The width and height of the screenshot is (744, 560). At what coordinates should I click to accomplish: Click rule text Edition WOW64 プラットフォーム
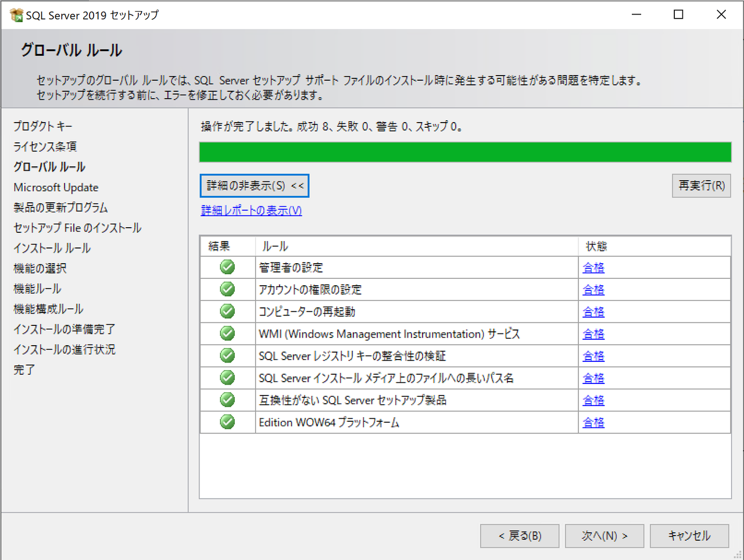[329, 422]
